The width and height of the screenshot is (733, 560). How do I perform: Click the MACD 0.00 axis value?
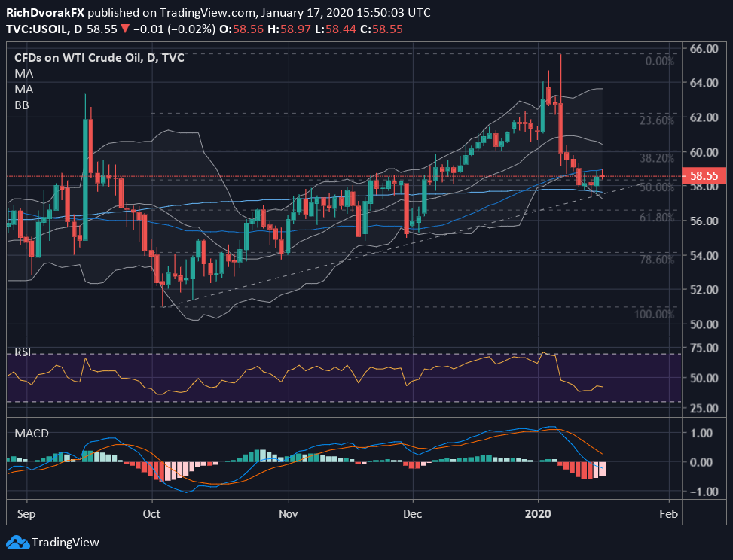(x=701, y=462)
